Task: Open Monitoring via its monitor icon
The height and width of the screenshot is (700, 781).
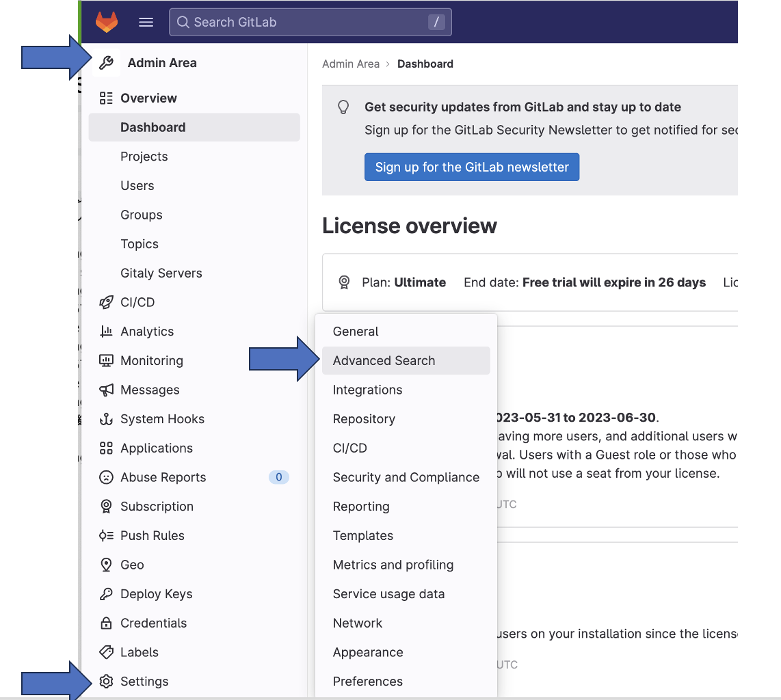Action: click(x=106, y=360)
